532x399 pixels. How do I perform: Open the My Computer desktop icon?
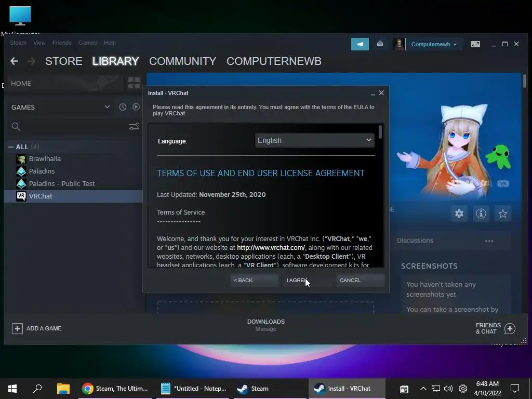click(20, 20)
